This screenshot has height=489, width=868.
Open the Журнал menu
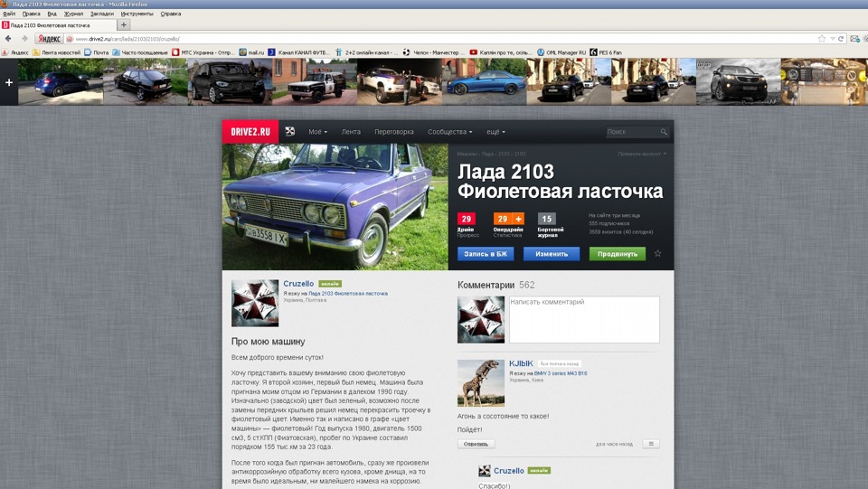73,14
